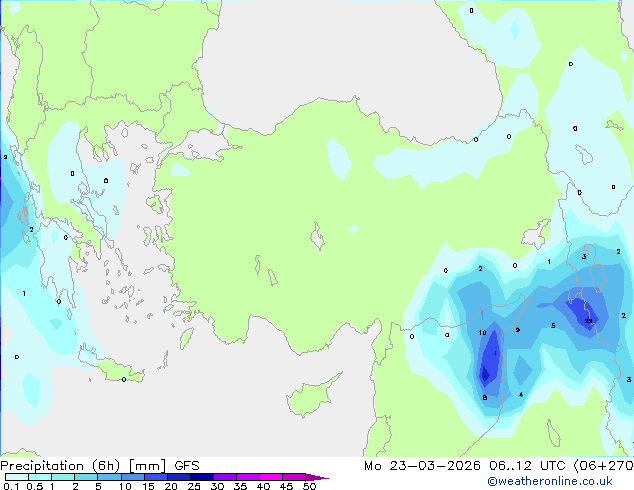Click the 1–2 mm legend color swatch
Image resolution: width=634 pixels, height=490 pixels.
pos(63,477)
